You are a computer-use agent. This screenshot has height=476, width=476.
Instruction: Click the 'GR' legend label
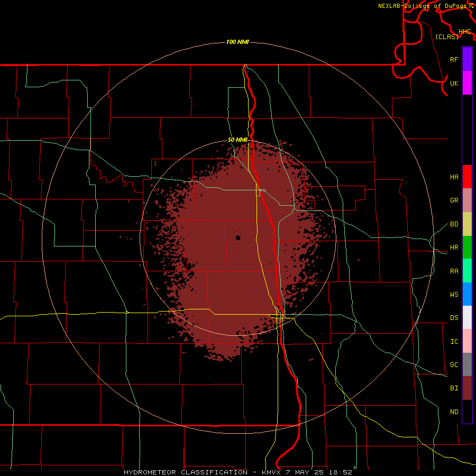(x=454, y=200)
